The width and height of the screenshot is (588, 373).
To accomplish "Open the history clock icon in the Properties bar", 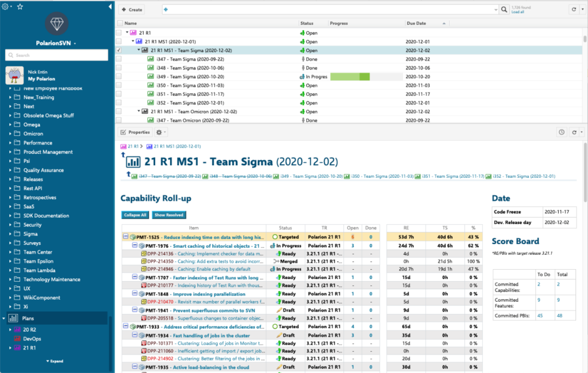I will tap(562, 132).
